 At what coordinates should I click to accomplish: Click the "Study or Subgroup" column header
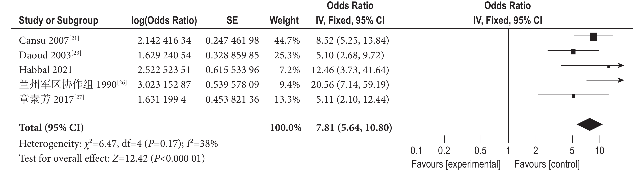point(59,21)
